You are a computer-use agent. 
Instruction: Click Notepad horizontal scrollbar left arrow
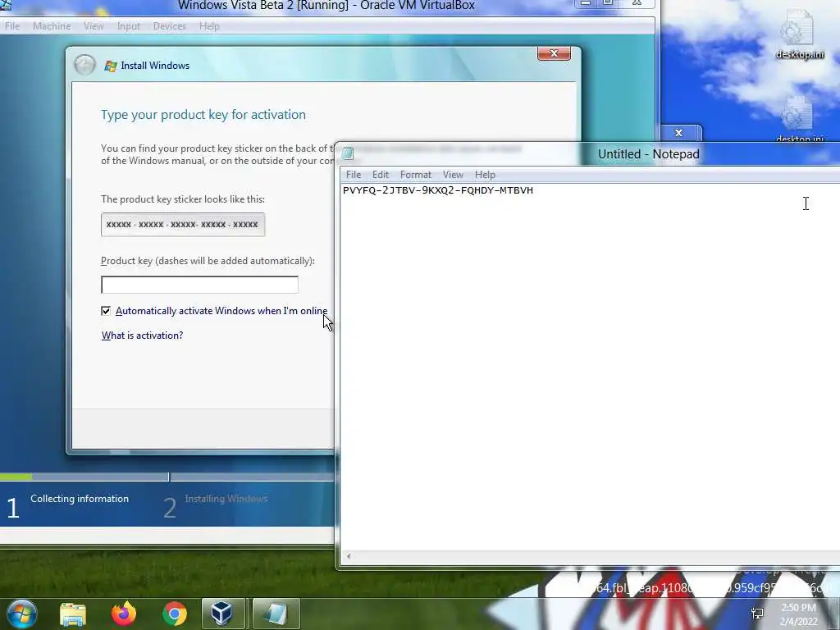tap(349, 556)
